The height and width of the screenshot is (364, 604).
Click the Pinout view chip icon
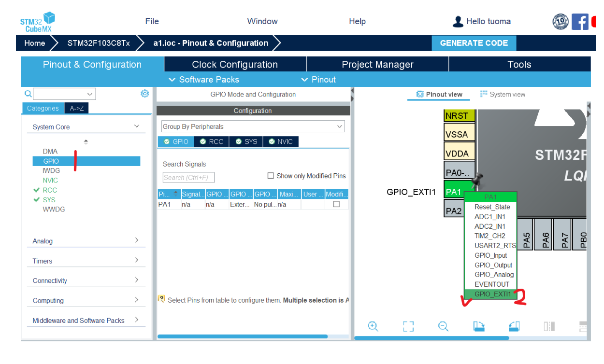click(x=420, y=94)
